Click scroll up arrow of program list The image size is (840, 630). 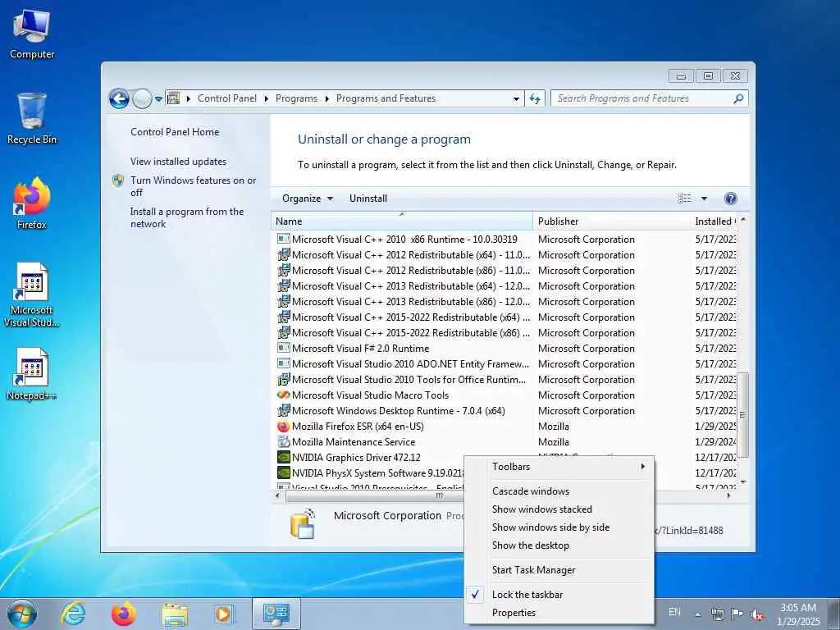[x=743, y=220]
